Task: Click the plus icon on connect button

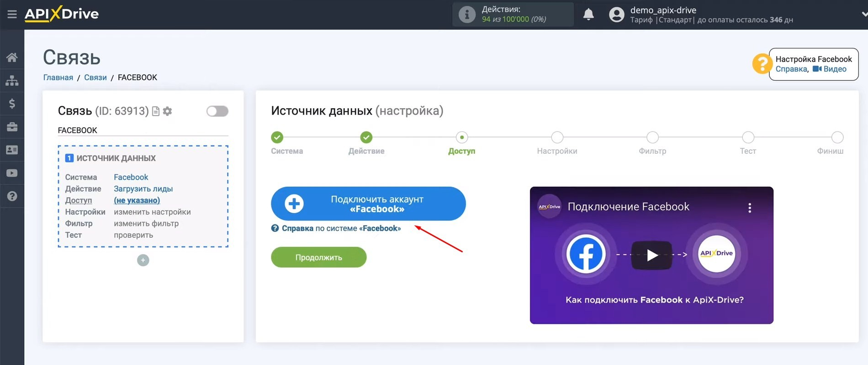Action: [x=294, y=203]
